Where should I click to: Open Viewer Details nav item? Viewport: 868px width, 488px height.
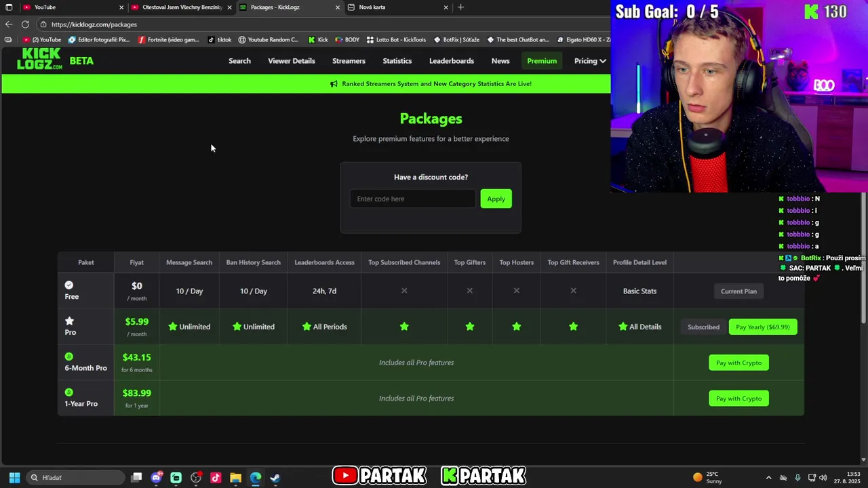[x=292, y=61]
